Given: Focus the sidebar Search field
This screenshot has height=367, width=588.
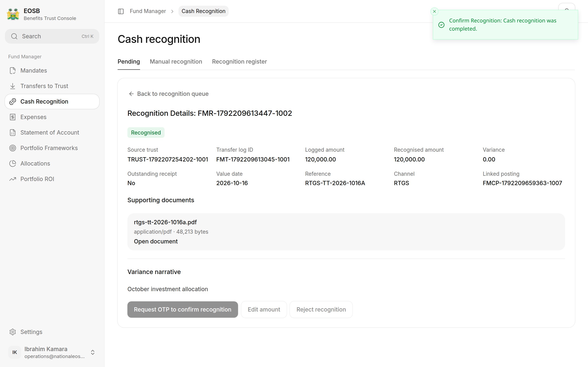Looking at the screenshot, I should [52, 36].
